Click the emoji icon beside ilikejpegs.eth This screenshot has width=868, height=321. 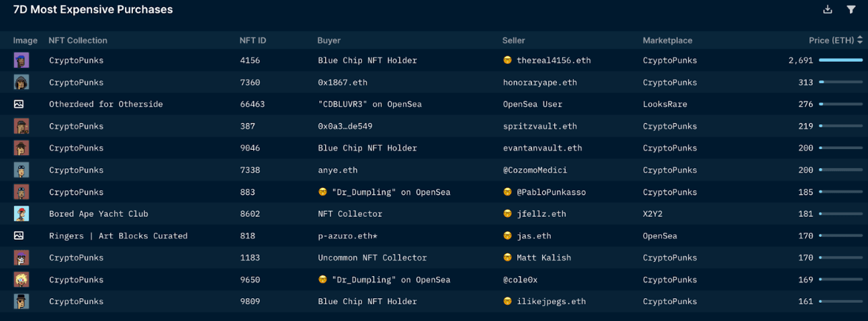point(508,302)
